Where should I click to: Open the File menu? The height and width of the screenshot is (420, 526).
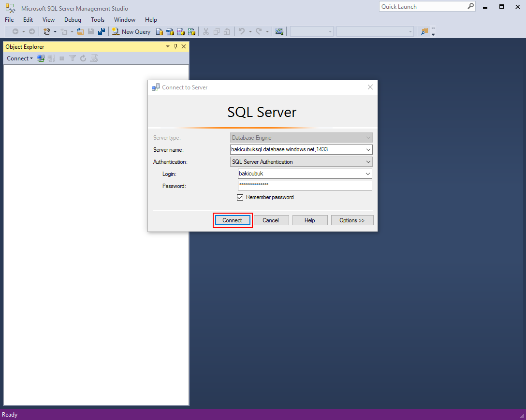9,20
